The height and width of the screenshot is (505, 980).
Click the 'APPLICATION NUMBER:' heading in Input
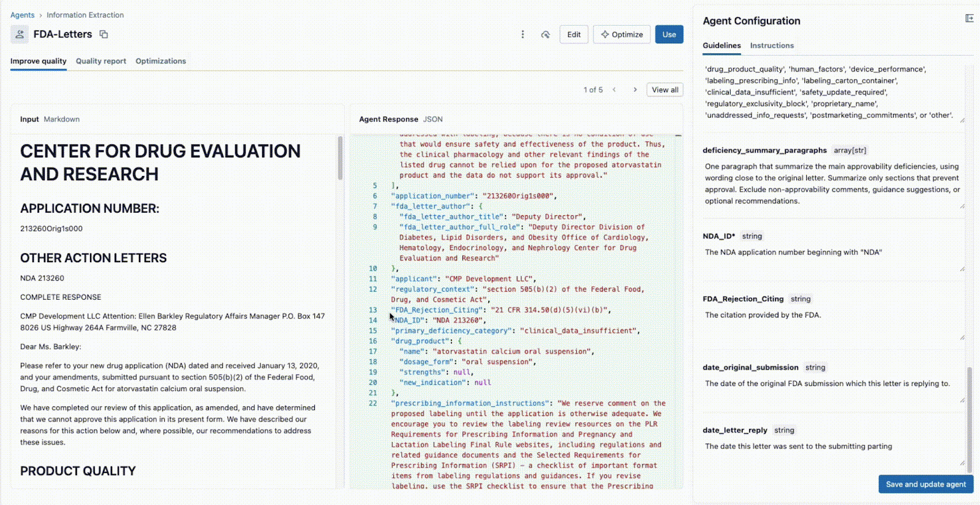point(89,208)
